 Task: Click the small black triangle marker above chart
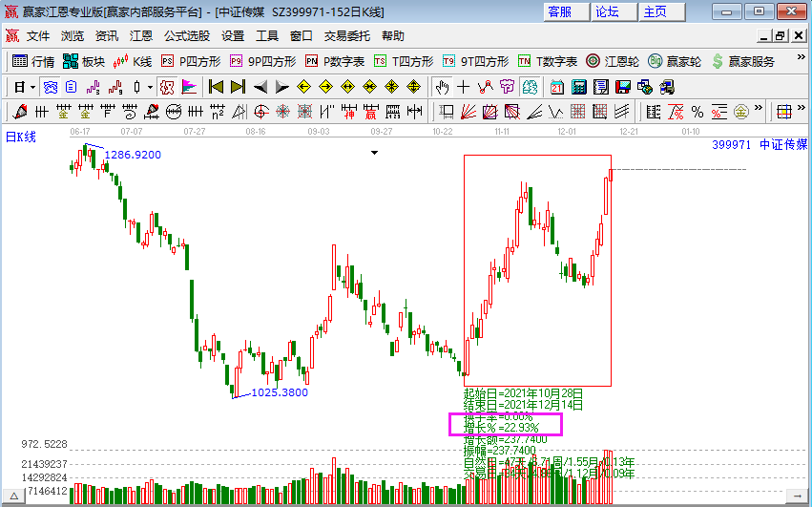374,153
